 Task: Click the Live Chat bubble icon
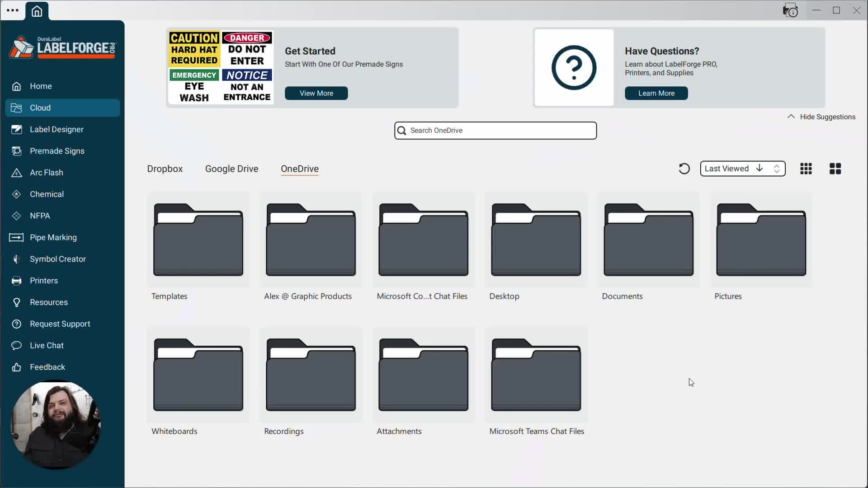click(x=17, y=346)
